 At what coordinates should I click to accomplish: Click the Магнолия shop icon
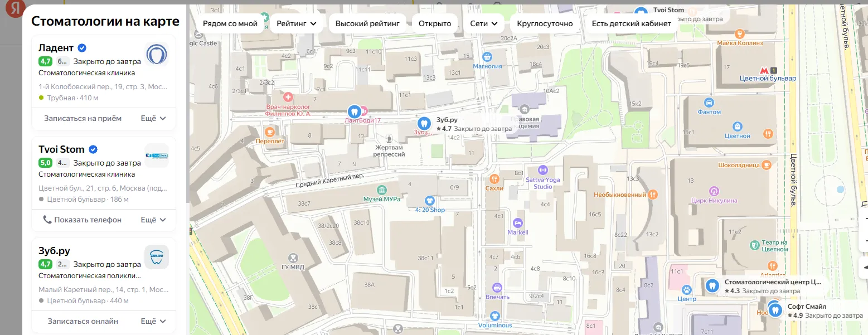[x=487, y=57]
